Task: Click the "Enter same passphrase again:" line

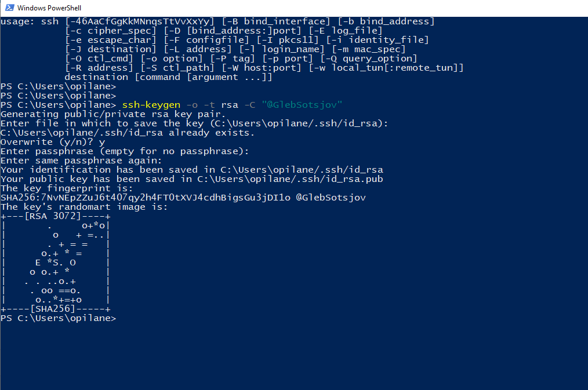Action: tap(81, 161)
